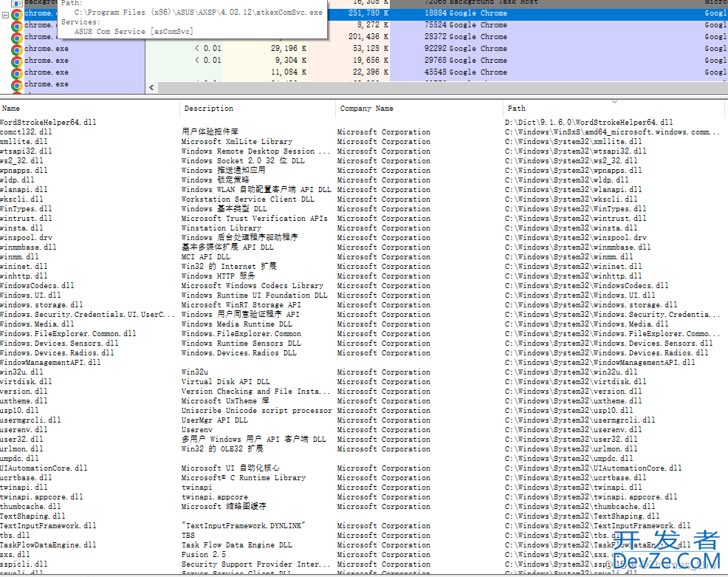Click the Chrome icon for PID 18884 row
This screenshot has width=728, height=577.
coord(17,14)
